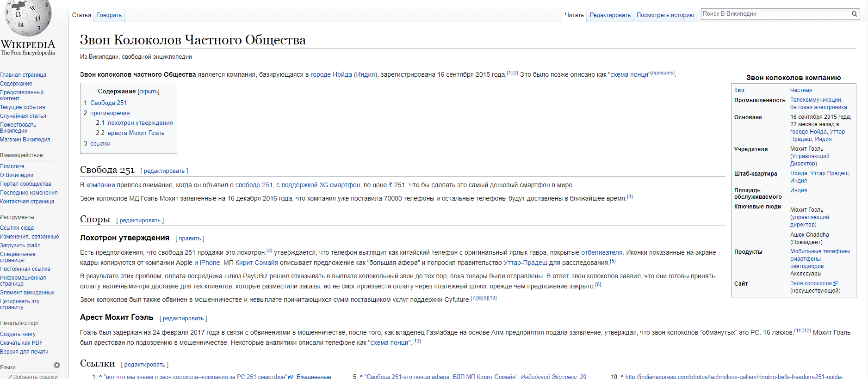The height and width of the screenshot is (379, 868).
Task: Click Скачать как PDF link
Action: (x=21, y=343)
